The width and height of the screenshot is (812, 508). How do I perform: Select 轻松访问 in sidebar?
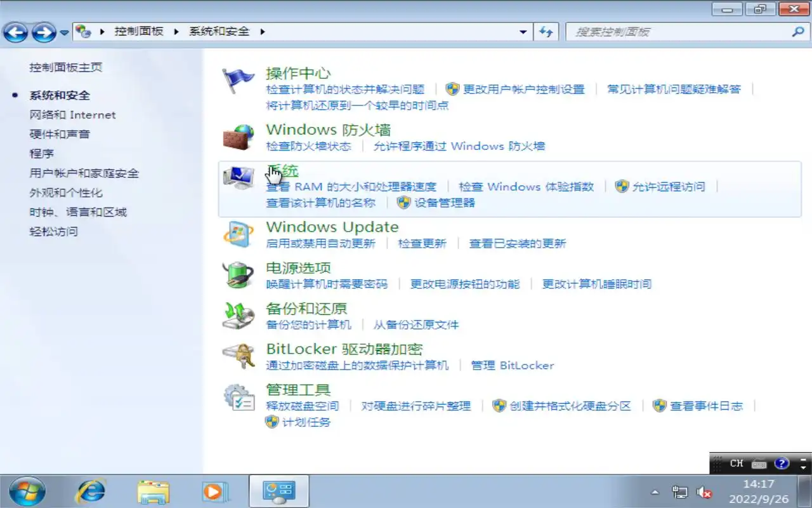click(53, 231)
